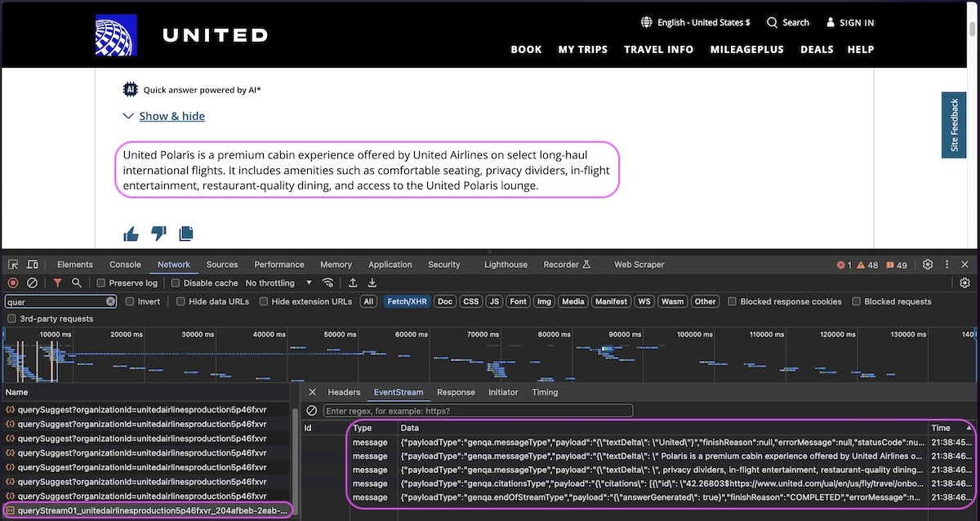Clear the EventStream message list
The height and width of the screenshot is (521, 980).
coord(311,411)
